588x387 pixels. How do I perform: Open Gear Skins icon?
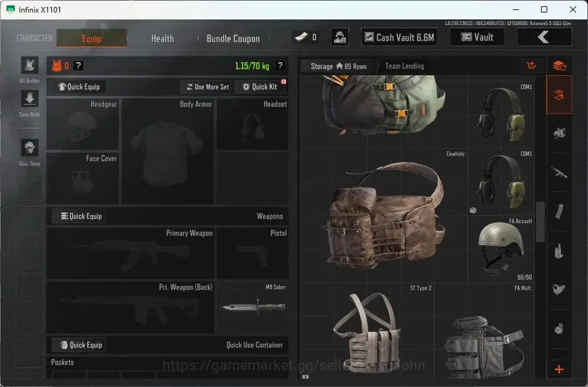29,147
